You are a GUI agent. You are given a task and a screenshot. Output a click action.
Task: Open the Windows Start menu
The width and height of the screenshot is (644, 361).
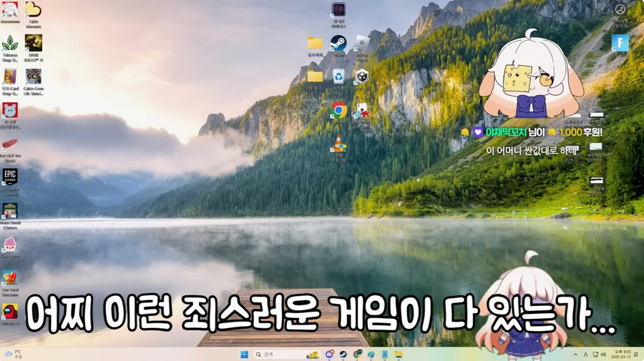point(245,355)
